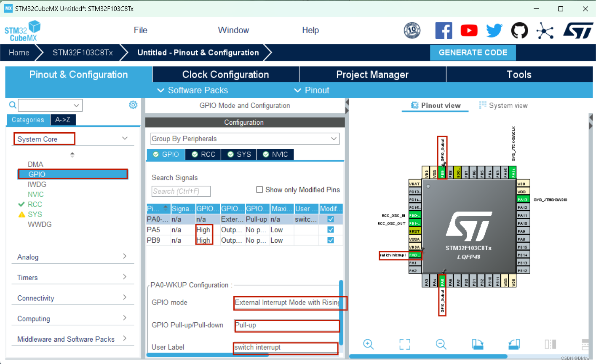This screenshot has height=364, width=596.
Task: Open the Window menu
Action: pyautogui.click(x=233, y=30)
